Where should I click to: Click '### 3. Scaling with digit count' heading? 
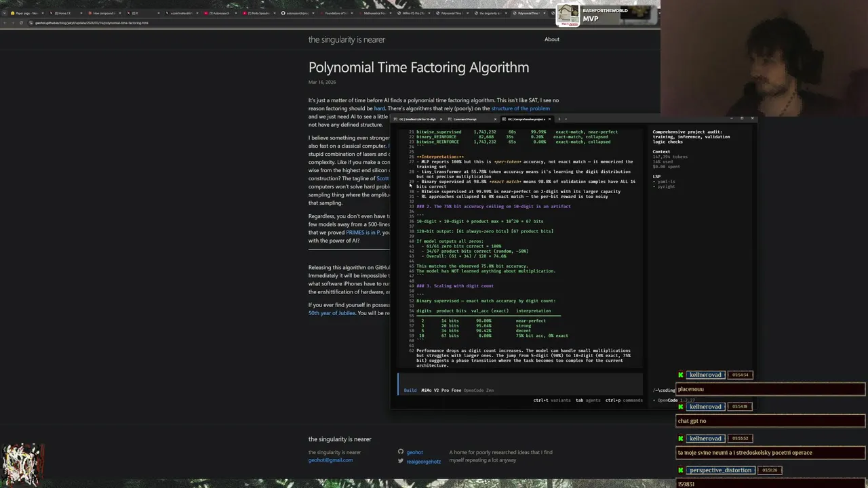[x=455, y=286]
